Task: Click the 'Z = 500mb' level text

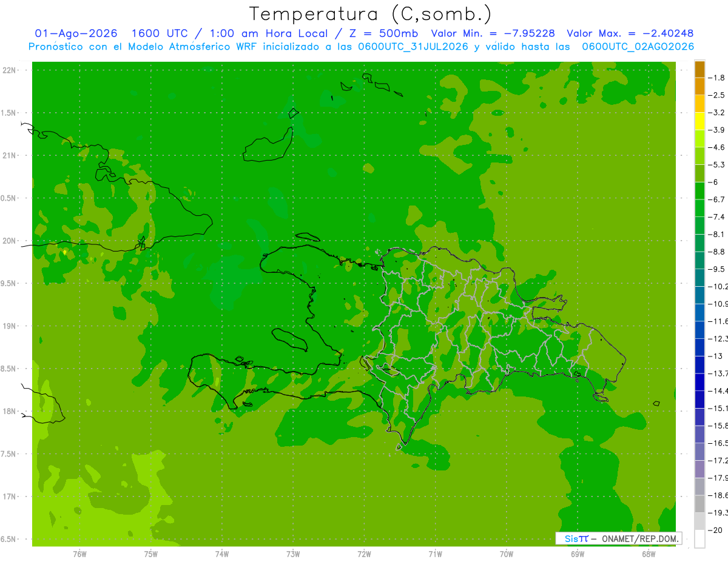Action: pyautogui.click(x=384, y=33)
